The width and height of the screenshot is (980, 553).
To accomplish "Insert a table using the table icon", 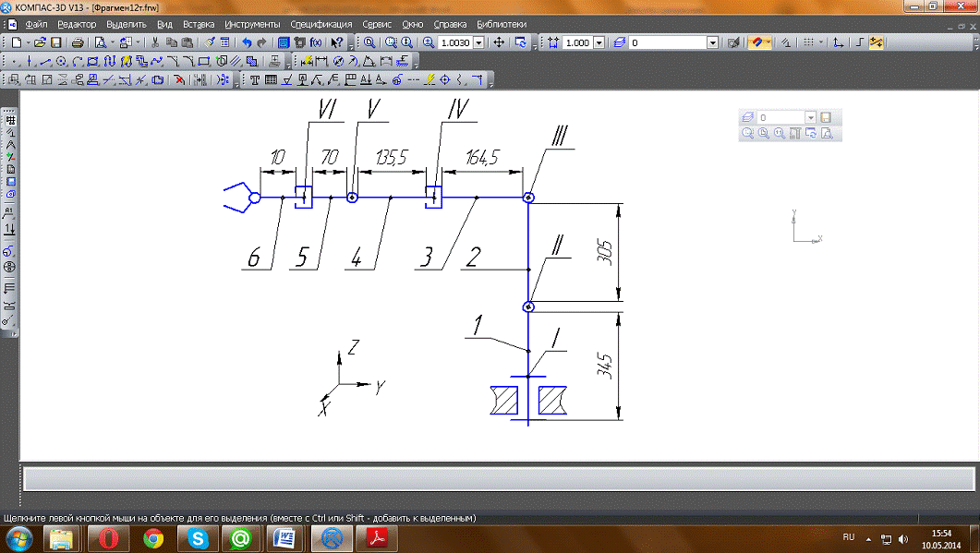I will coord(271,80).
